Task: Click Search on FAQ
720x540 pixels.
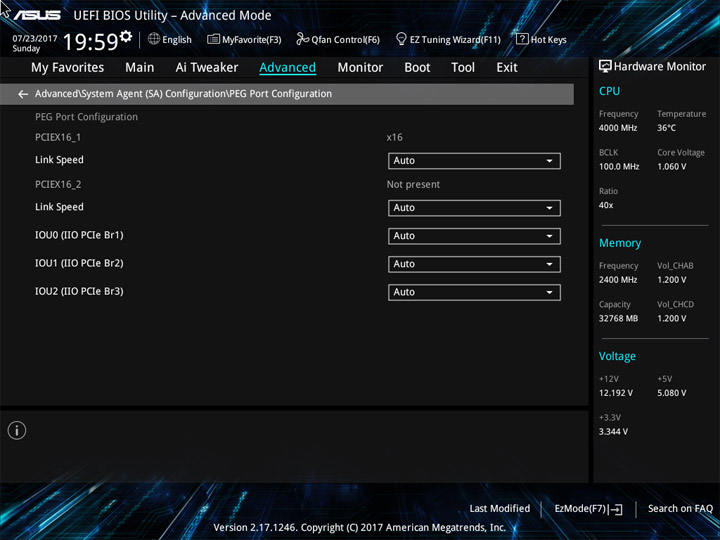Action: tap(680, 509)
